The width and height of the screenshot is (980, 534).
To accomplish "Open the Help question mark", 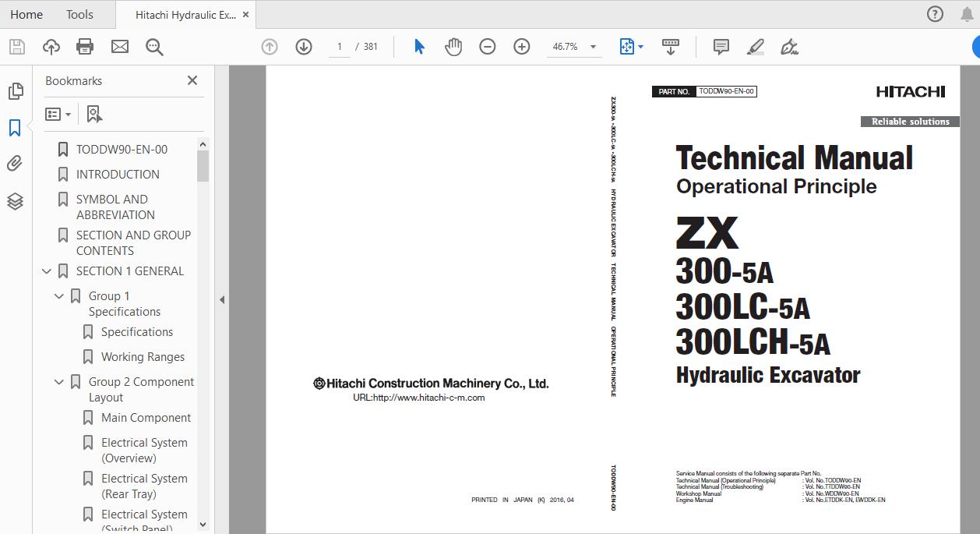I will pyautogui.click(x=935, y=14).
